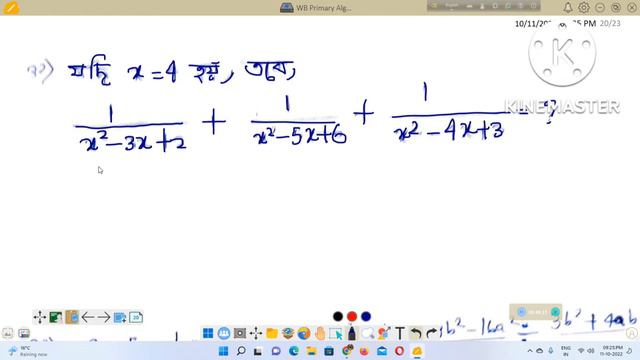Click the yellow pencil logo icon
The image size is (640, 360).
point(11,7)
